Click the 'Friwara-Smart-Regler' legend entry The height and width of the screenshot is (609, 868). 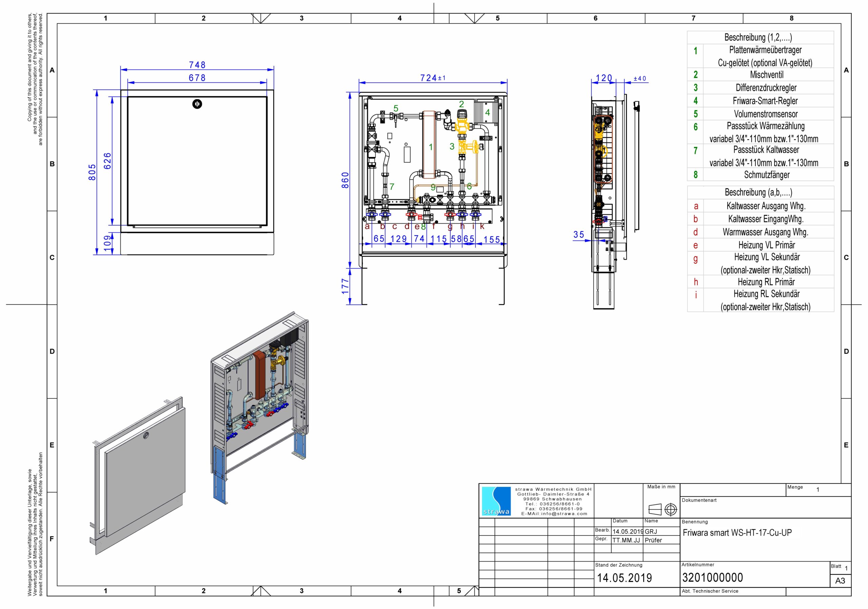765,101
